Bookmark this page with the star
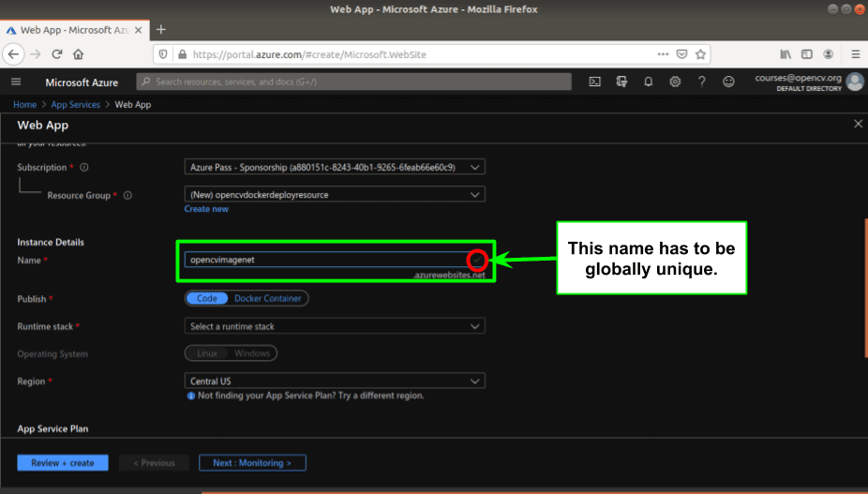868x494 pixels. 700,54
